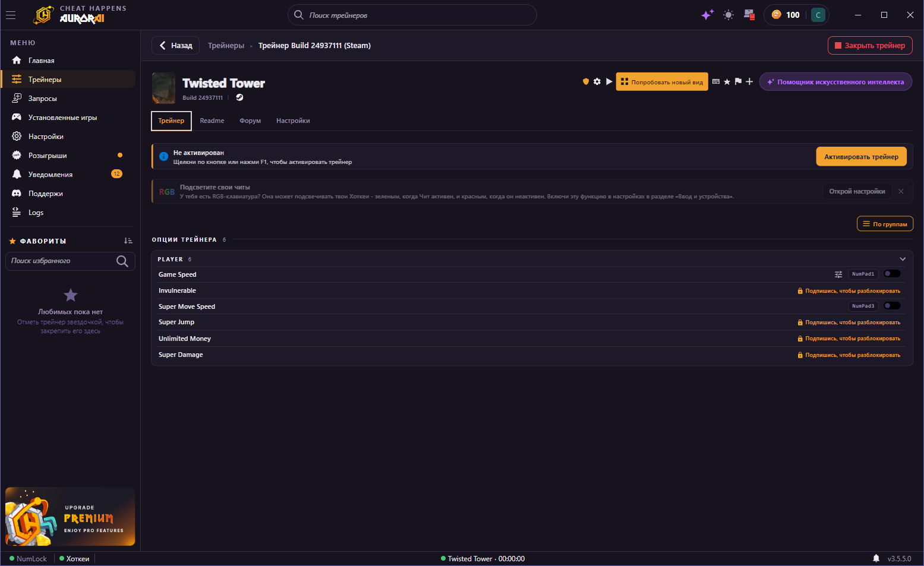Click the Steam platform icon
This screenshot has width=924, height=566.
coord(239,97)
